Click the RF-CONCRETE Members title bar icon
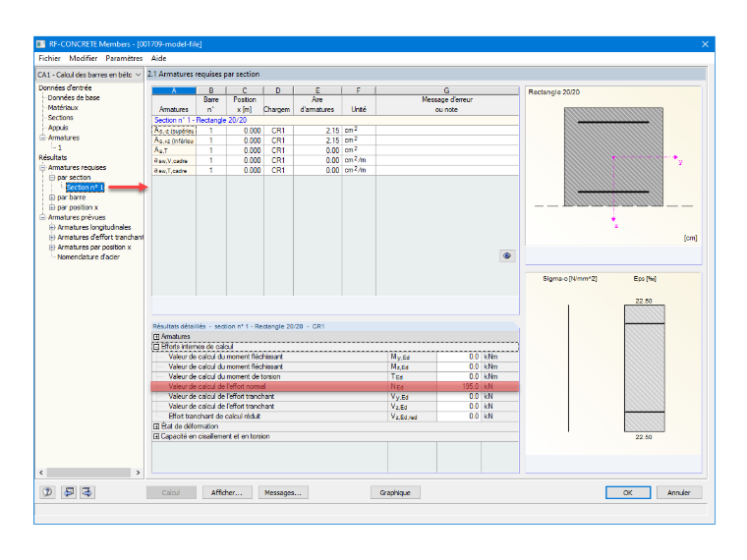The height and width of the screenshot is (560, 747). click(x=41, y=44)
